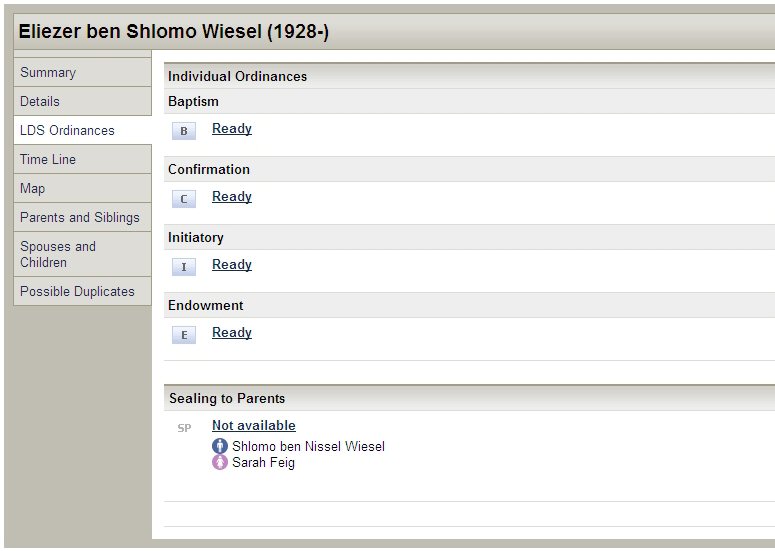Click the Ready link under Baptism
Image resolution: width=775 pixels, height=551 pixels.
pyautogui.click(x=232, y=129)
